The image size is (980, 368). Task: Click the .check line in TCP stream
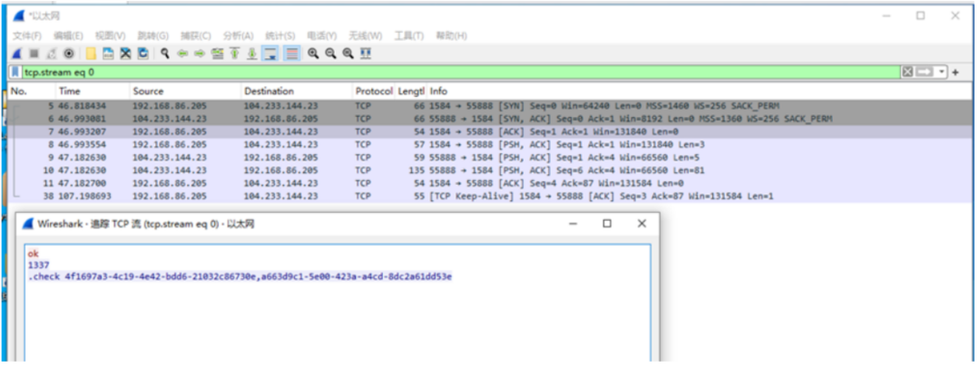[240, 276]
